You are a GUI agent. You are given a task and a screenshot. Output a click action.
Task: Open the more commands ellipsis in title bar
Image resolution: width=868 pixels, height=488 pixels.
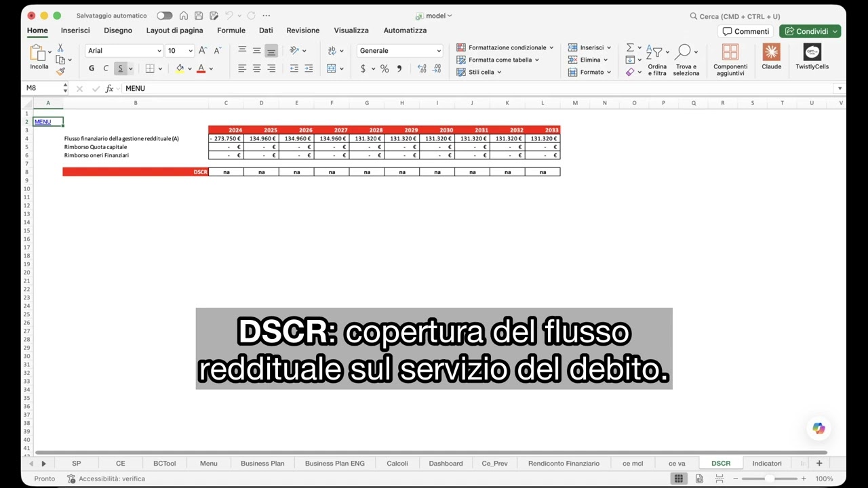pos(268,16)
